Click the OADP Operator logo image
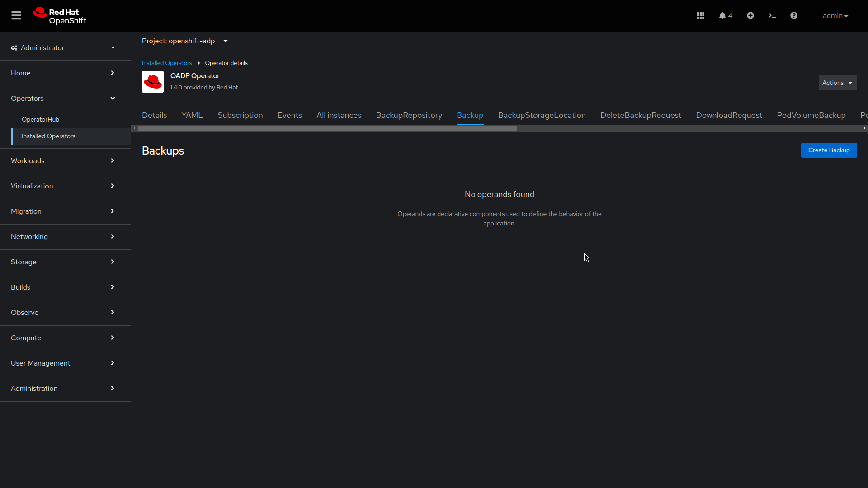This screenshot has height=488, width=868. 153,82
